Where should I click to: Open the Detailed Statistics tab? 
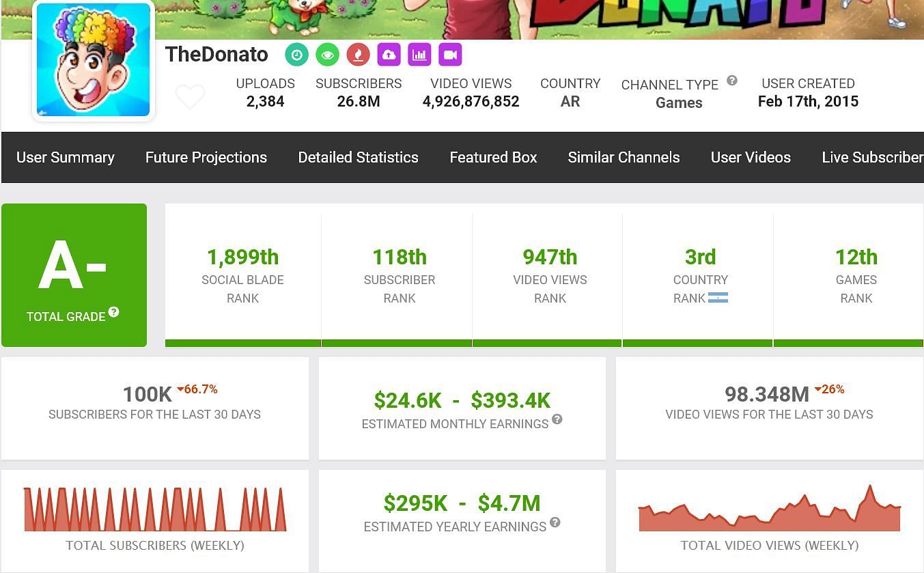tap(358, 157)
